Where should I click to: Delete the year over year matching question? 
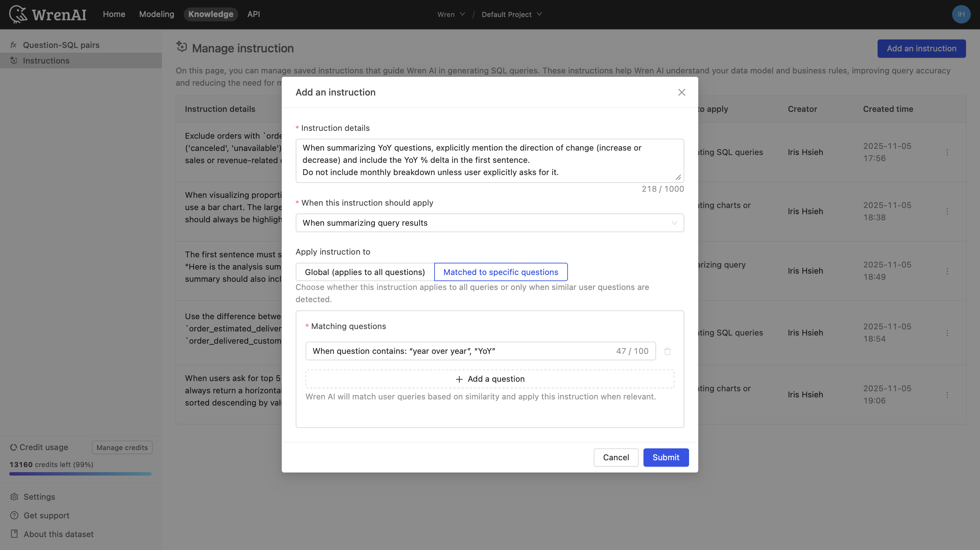point(668,351)
